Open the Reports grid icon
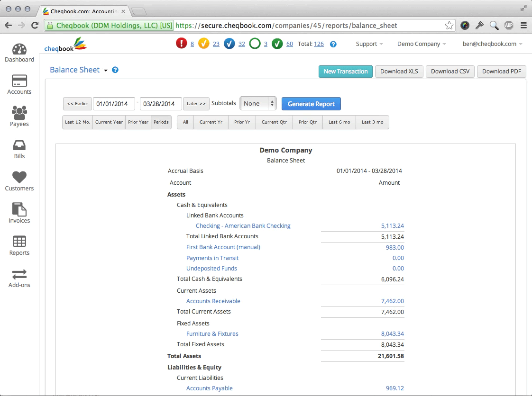The image size is (532, 396). tap(19, 242)
